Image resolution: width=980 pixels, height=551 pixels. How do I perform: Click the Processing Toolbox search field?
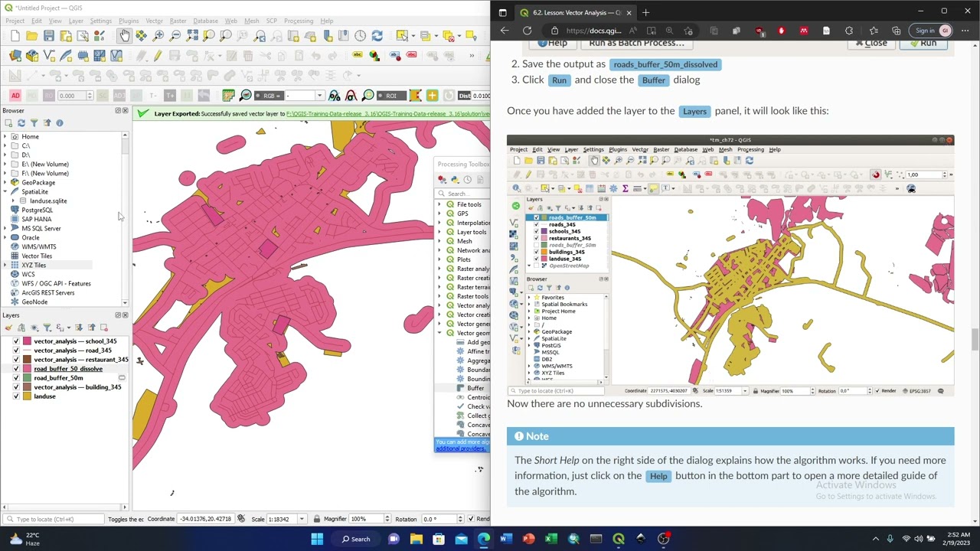coord(464,194)
